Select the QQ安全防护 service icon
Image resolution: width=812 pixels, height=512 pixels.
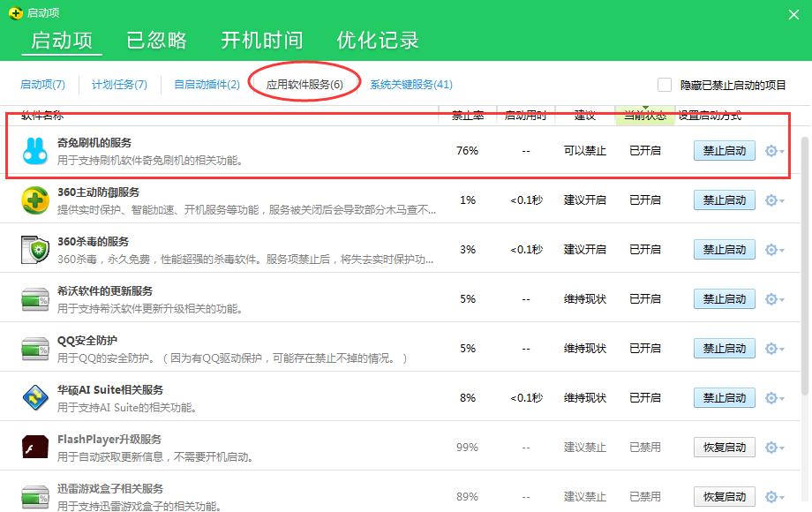pyautogui.click(x=34, y=348)
